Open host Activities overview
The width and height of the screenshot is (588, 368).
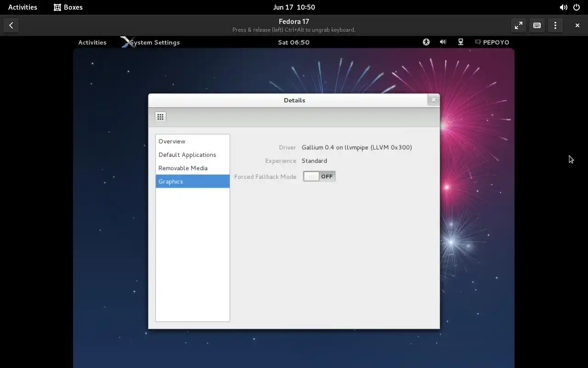[23, 7]
